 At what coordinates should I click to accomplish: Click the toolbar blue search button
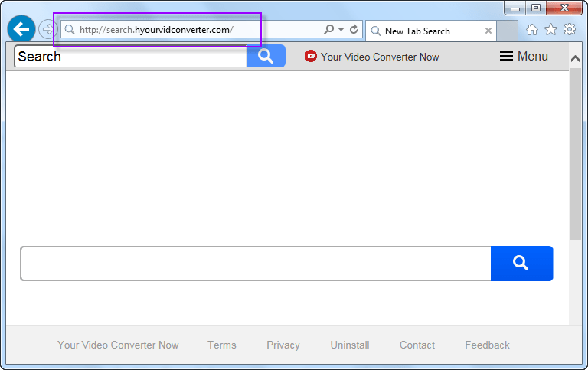(266, 56)
